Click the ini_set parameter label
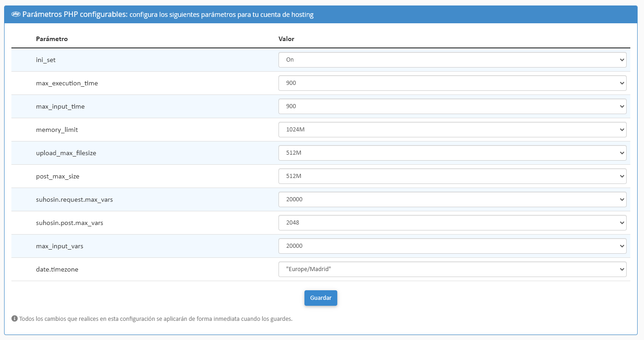644x340 pixels. [x=46, y=60]
